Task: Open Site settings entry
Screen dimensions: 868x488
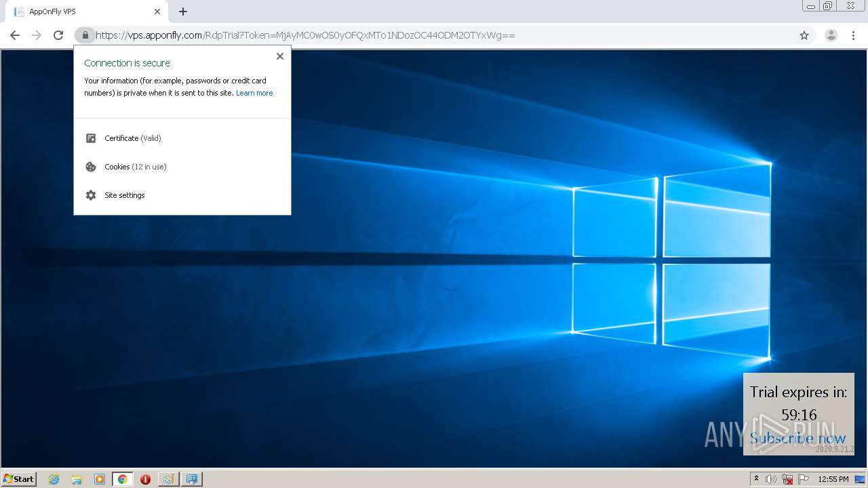Action: (182, 195)
